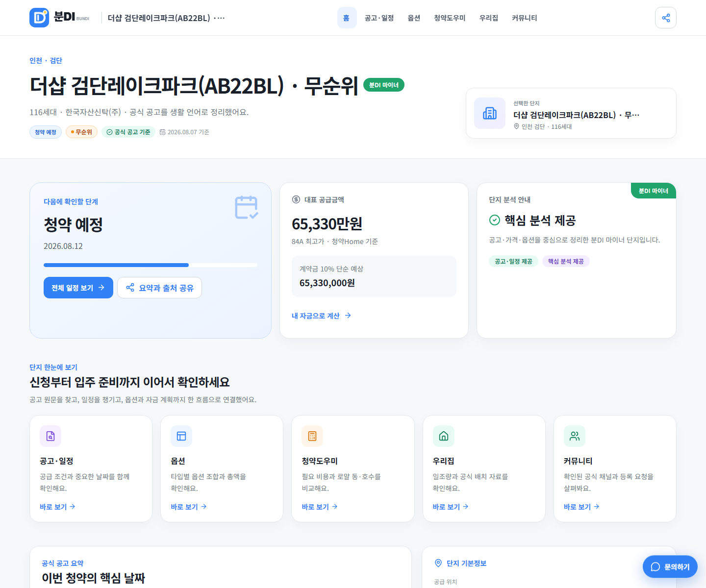
Task: Click the green 분DI 마이너 badge beside the title
Action: pyautogui.click(x=384, y=85)
